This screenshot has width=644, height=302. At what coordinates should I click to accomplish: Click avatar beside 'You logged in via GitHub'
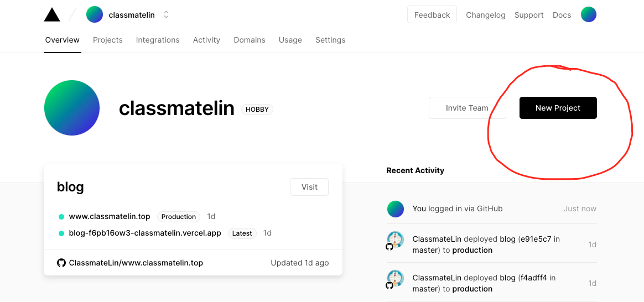coord(396,209)
